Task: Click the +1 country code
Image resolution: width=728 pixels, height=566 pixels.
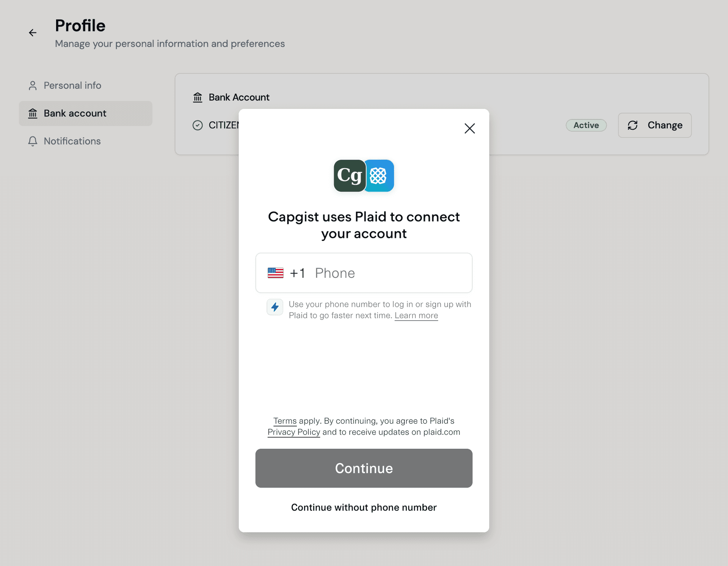Action: (297, 273)
